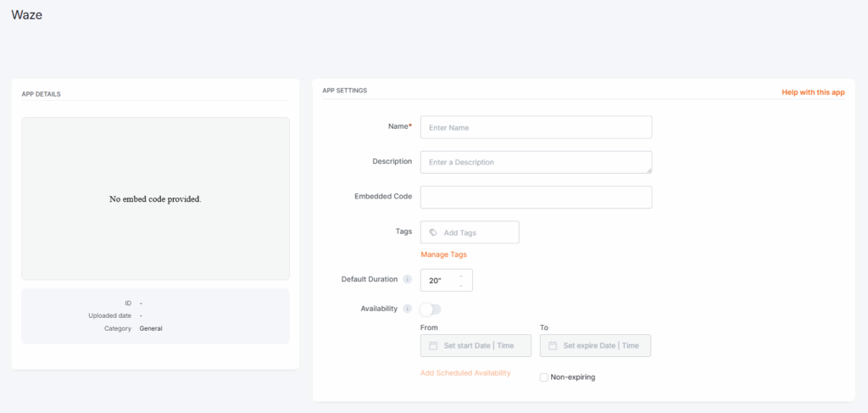Click the calendar icon in expire date field

tap(553, 346)
